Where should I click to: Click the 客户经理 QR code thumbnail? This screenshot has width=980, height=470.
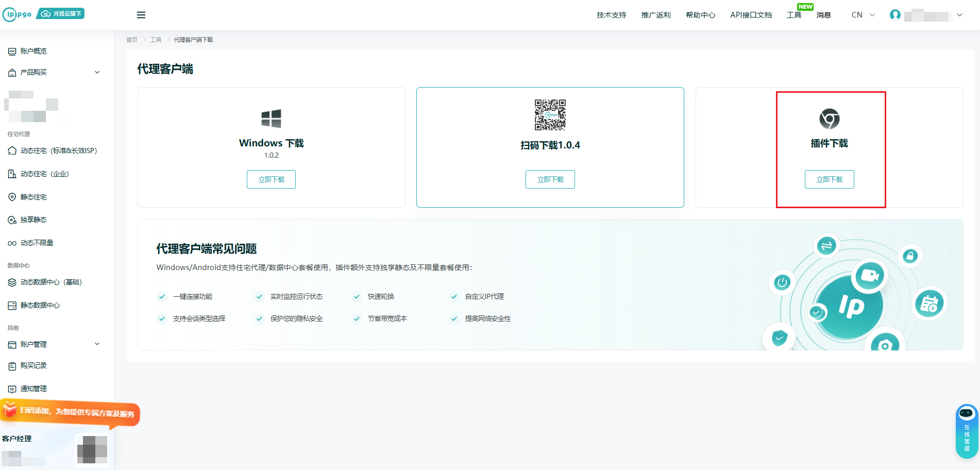(x=92, y=449)
